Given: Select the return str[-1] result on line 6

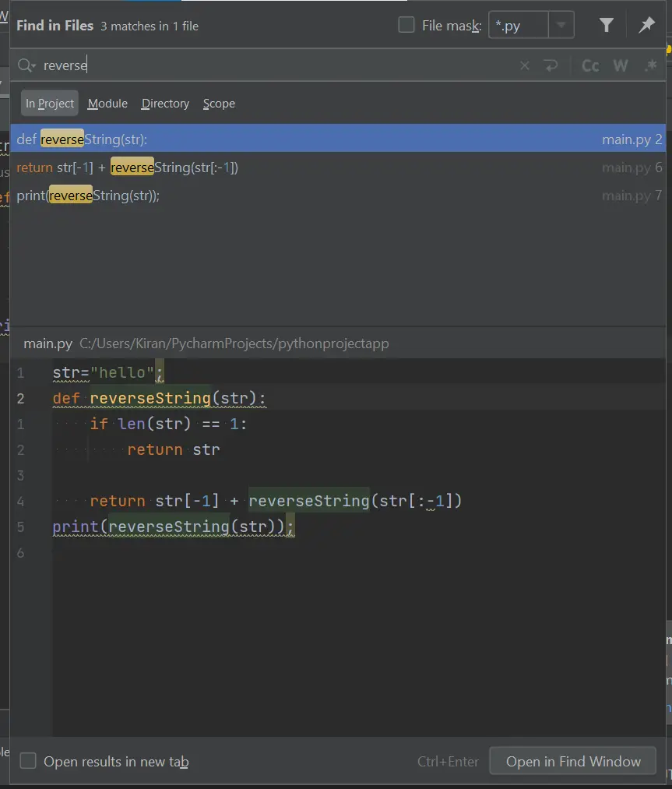Looking at the screenshot, I should point(311,167).
